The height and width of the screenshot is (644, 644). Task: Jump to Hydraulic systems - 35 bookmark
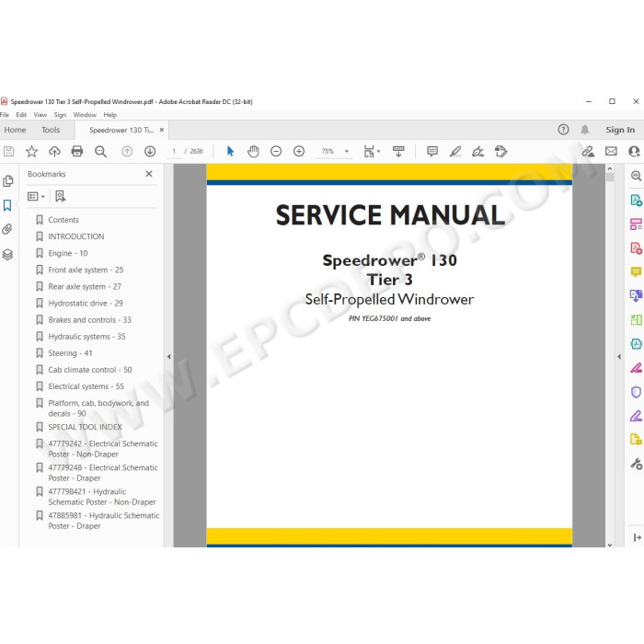tap(86, 337)
